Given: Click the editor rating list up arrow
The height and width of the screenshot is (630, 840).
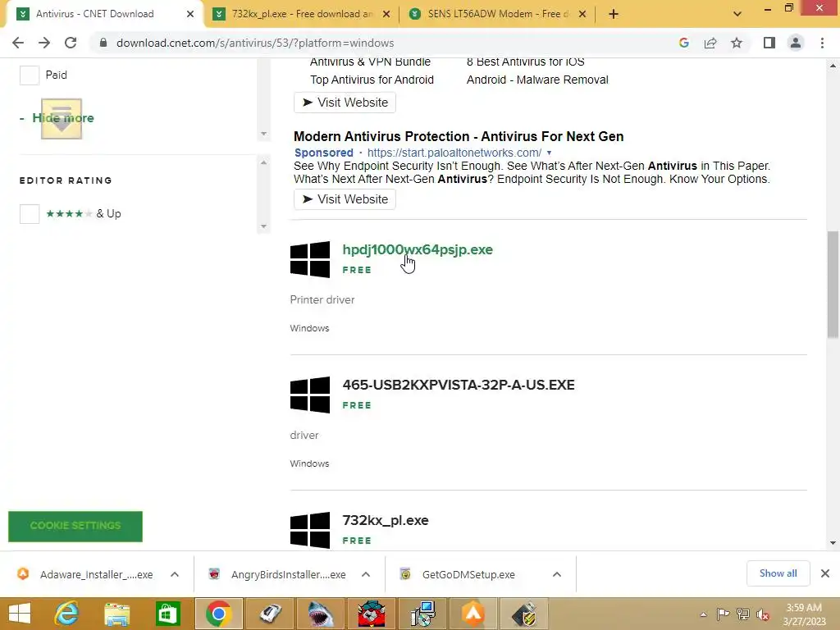Looking at the screenshot, I should click(263, 162).
